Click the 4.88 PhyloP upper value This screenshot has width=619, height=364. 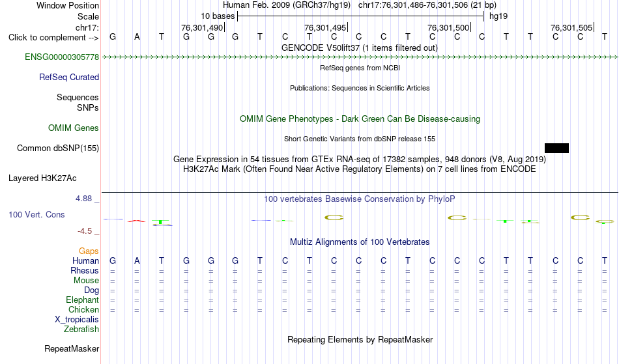click(x=83, y=199)
